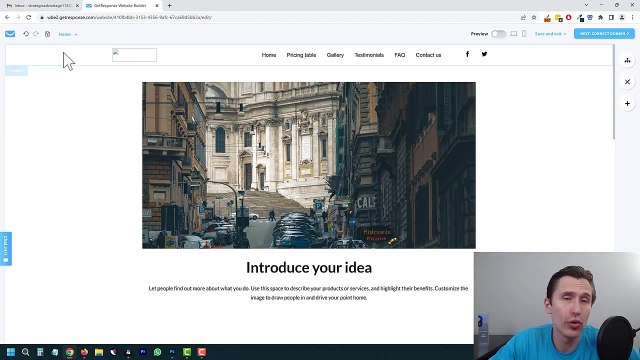The width and height of the screenshot is (640, 360).
Task: Select Pricing table navigation item
Action: tap(301, 55)
